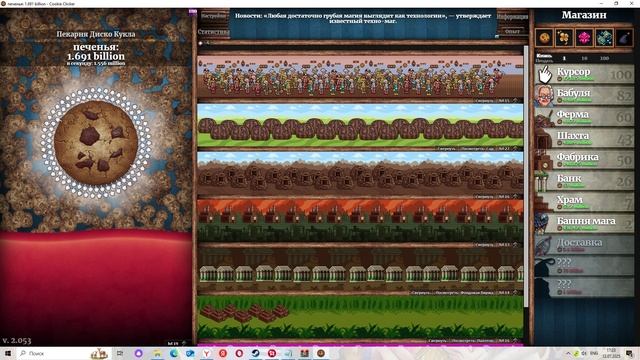Image resolution: width=640 pixels, height=360 pixels.
Task: Mute the factory row with Свернуть
Action: pyautogui.click(x=485, y=244)
